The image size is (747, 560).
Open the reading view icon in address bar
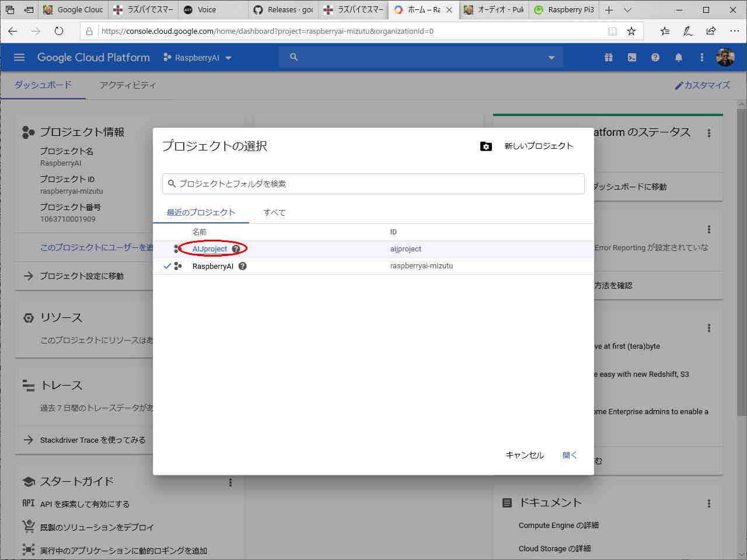[612, 32]
